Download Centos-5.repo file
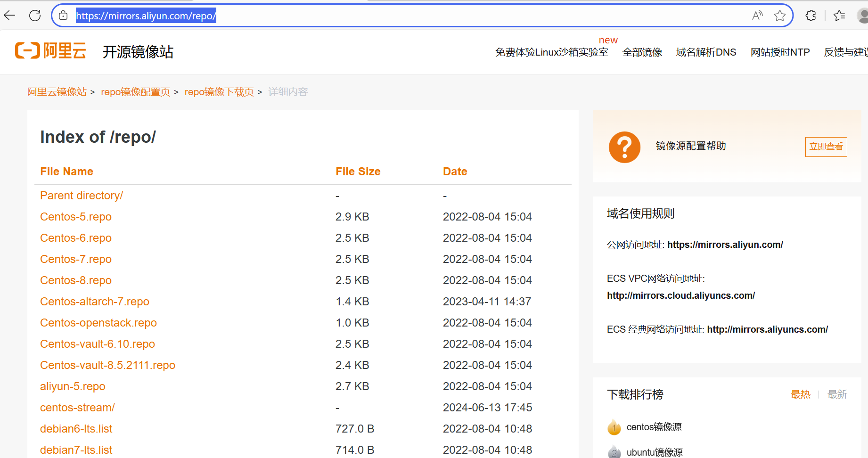 click(76, 217)
